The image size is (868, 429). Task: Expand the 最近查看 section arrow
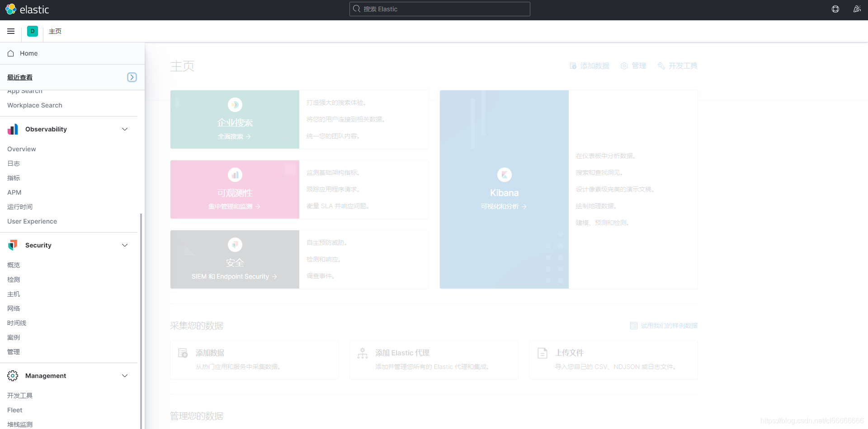click(132, 77)
